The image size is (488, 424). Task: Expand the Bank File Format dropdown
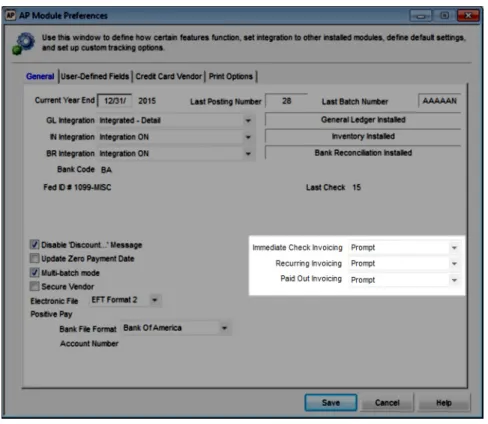[x=224, y=328]
